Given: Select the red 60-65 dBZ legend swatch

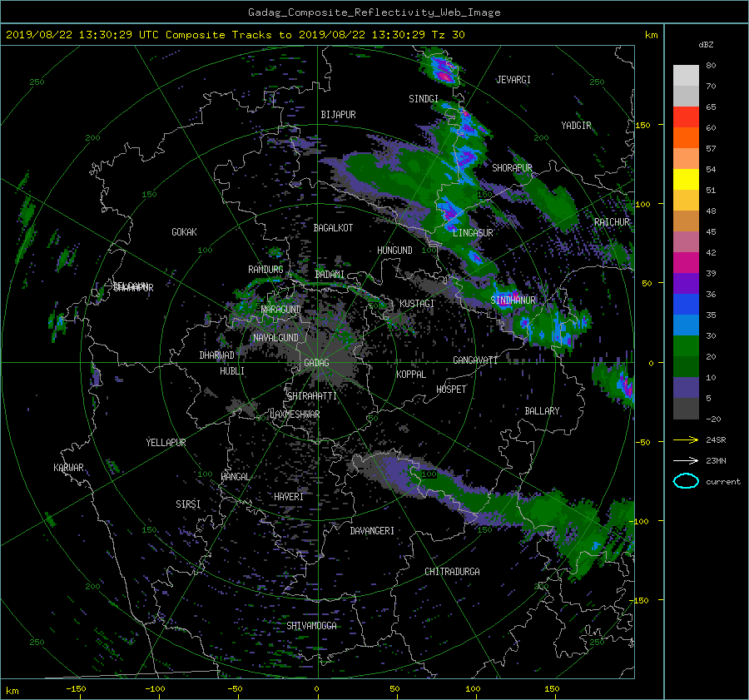Looking at the screenshot, I should (x=686, y=117).
